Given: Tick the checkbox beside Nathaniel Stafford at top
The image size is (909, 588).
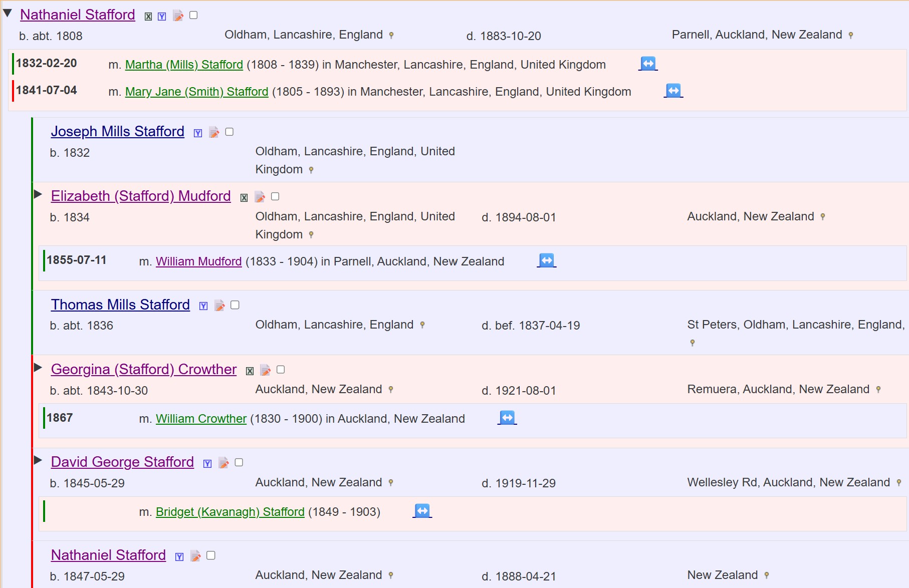Looking at the screenshot, I should pos(193,16).
